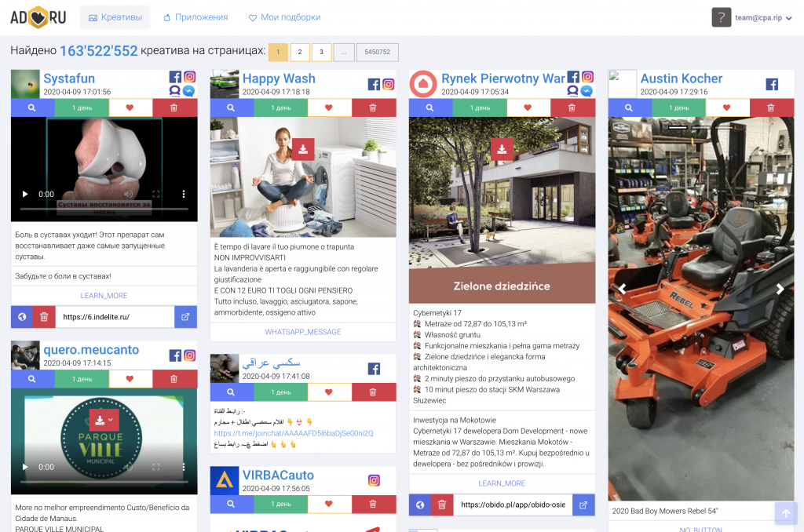804x532 pixels.
Task: Delete the indelite.ru link
Action: point(44,317)
